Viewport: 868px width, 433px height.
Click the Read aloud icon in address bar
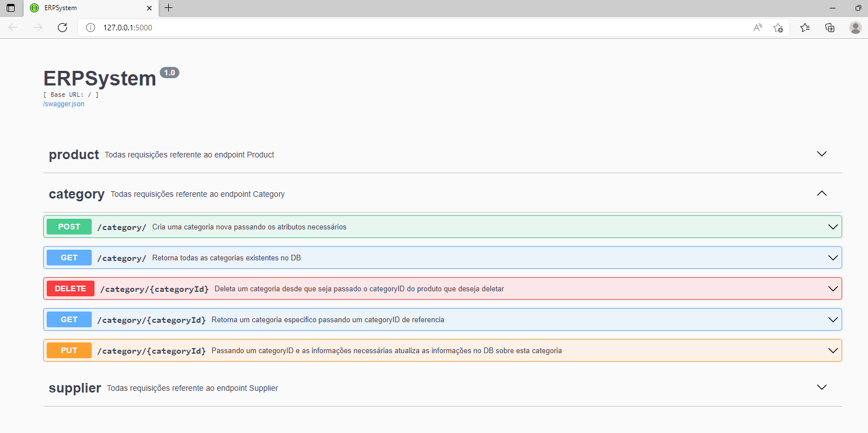click(x=757, y=27)
